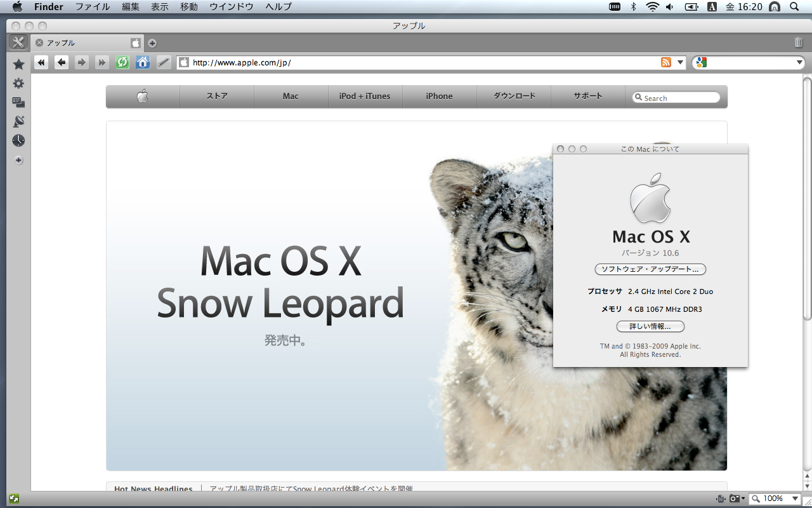812x508 pixels.
Task: Reload the page with the green button
Action: click(122, 62)
